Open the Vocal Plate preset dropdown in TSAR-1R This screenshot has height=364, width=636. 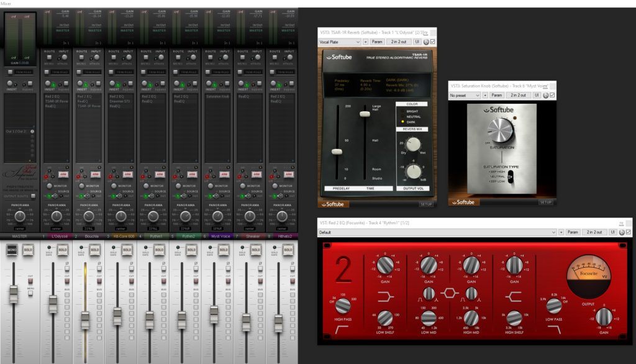point(340,42)
